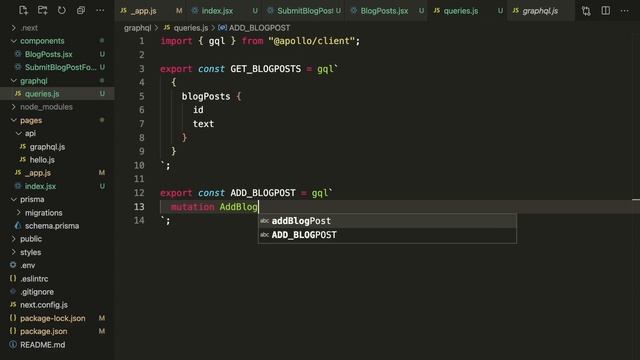Click the mutation keyword on line 13
This screenshot has width=640, height=360.
tap(193, 207)
